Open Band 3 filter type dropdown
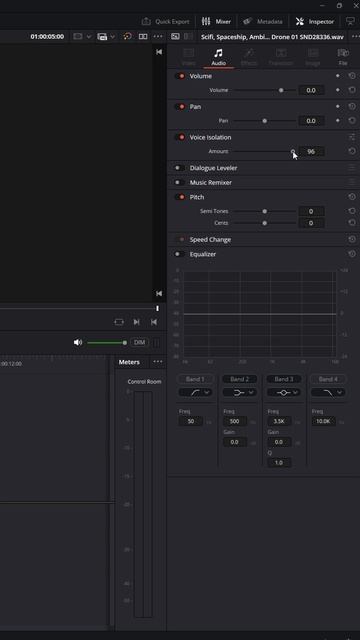Image resolution: width=360 pixels, height=640 pixels. tap(284, 392)
